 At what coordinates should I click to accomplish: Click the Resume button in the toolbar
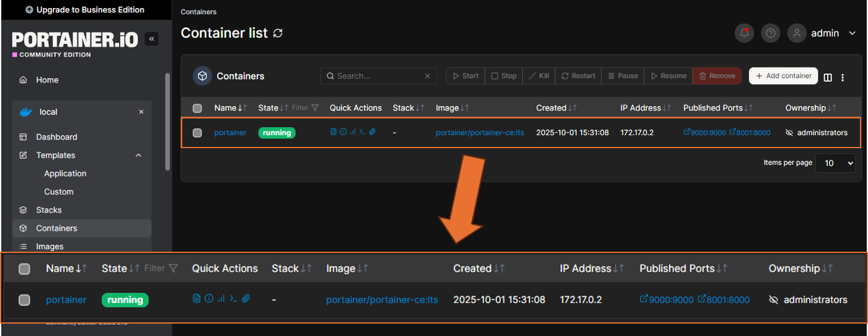(x=668, y=76)
